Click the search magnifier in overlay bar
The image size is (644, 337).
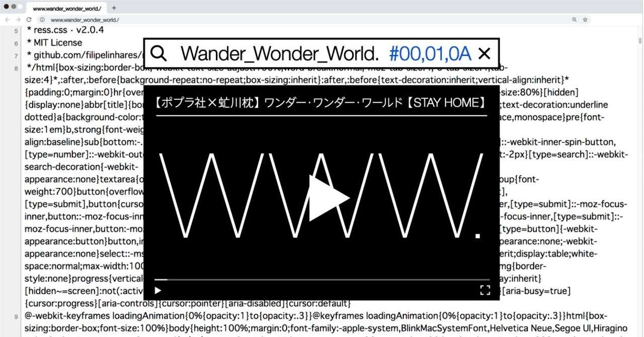click(x=158, y=53)
